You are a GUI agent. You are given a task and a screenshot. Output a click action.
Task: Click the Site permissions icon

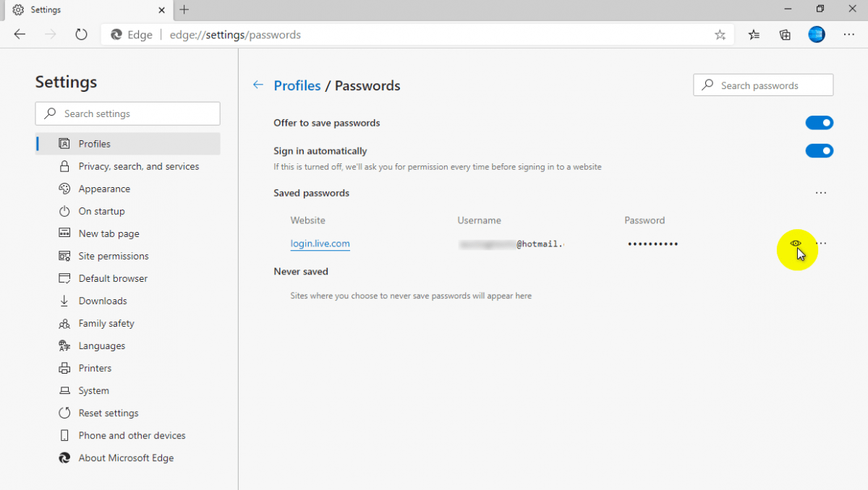click(64, 256)
